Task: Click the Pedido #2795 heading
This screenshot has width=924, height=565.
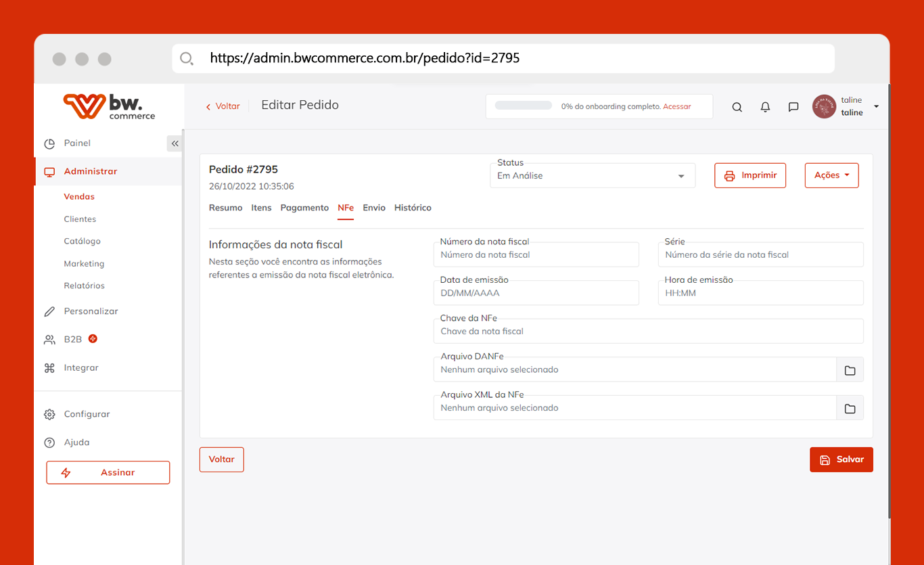Action: [244, 169]
